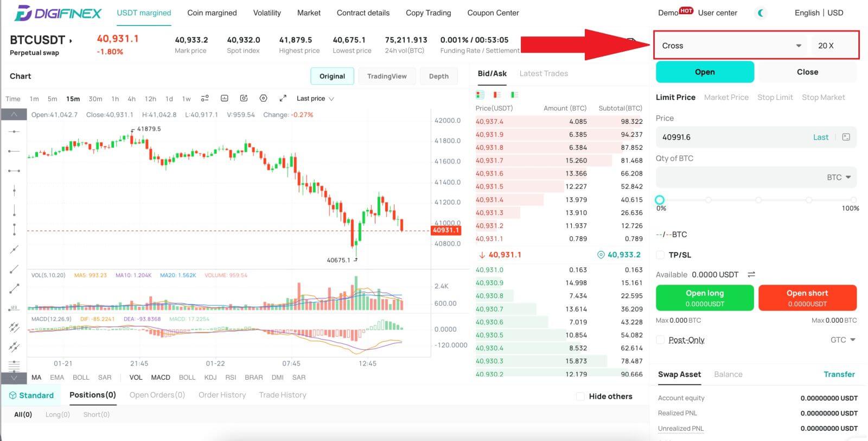Expand BTCUSDT pair selector
This screenshot has height=441, width=868.
coord(41,40)
